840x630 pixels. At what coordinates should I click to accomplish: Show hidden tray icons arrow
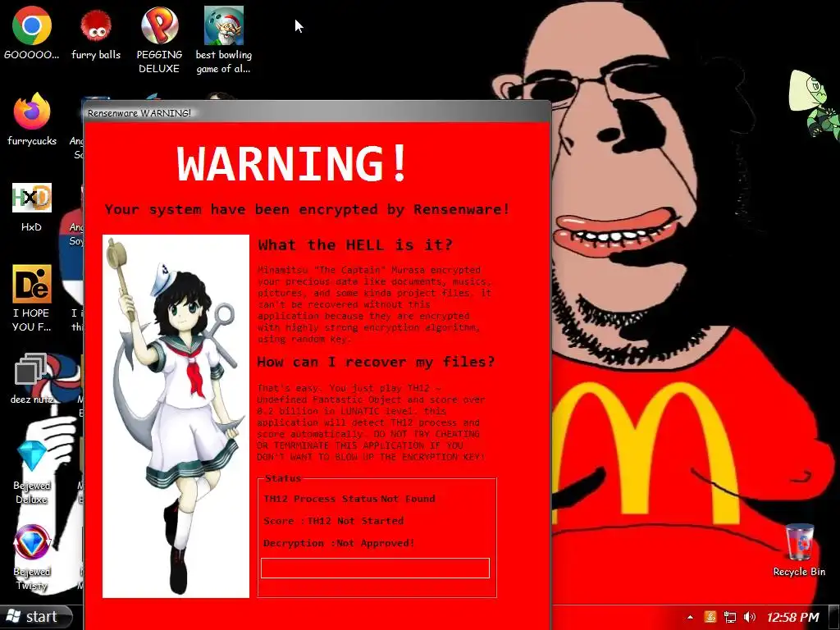(690, 618)
